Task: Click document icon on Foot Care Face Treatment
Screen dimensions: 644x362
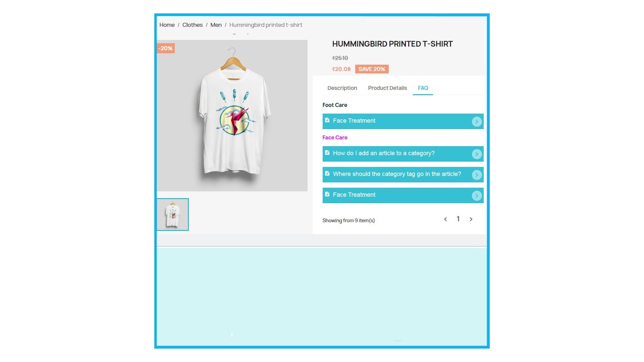Action: 327,120
